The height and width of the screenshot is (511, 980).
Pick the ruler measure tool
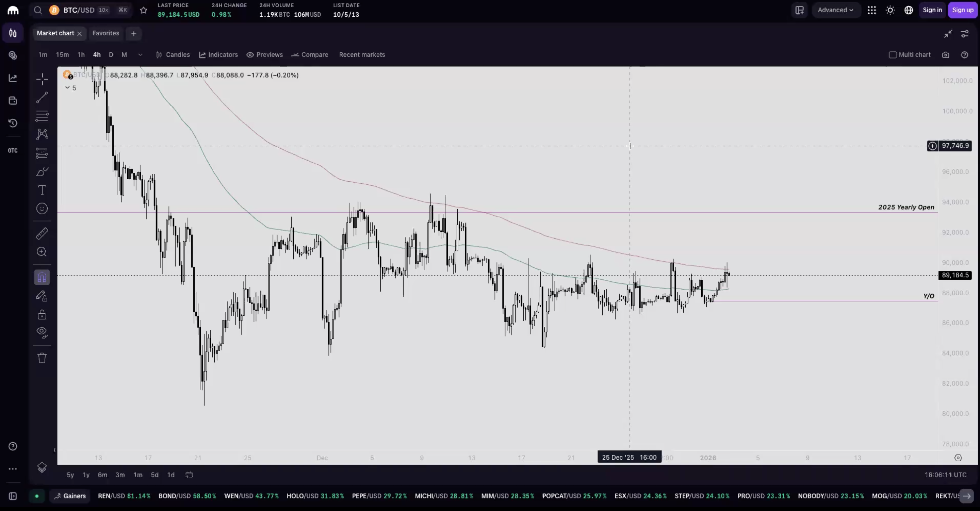tap(42, 233)
